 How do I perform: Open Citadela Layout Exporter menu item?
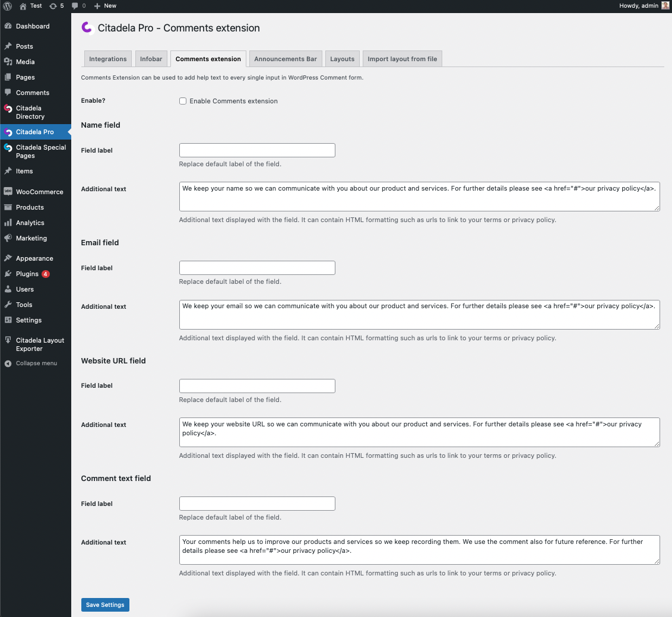tap(40, 344)
